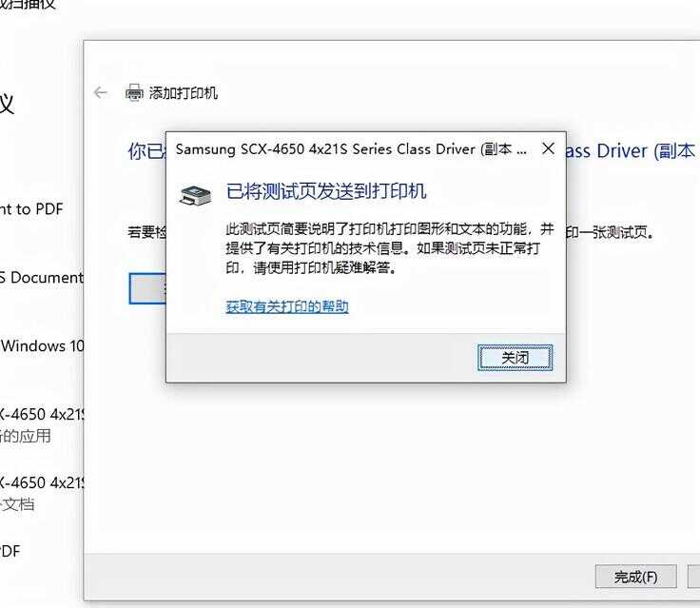Click the 添加打印机 wizard title text

[183, 93]
